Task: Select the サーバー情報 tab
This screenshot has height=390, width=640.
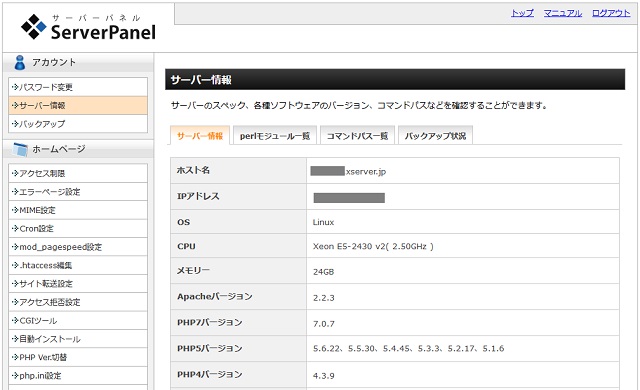Action: click(200, 135)
